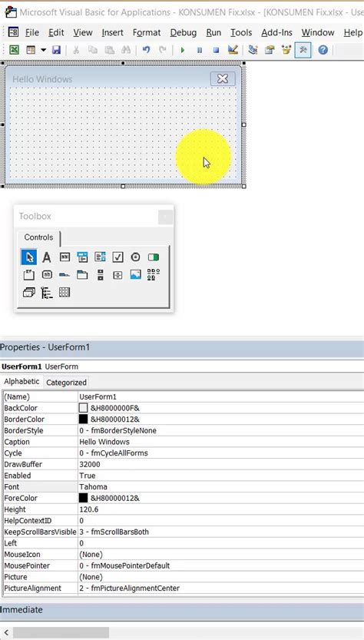Click the Height value 120.6
Image resolution: width=364 pixels, height=640 pixels.
click(x=89, y=509)
